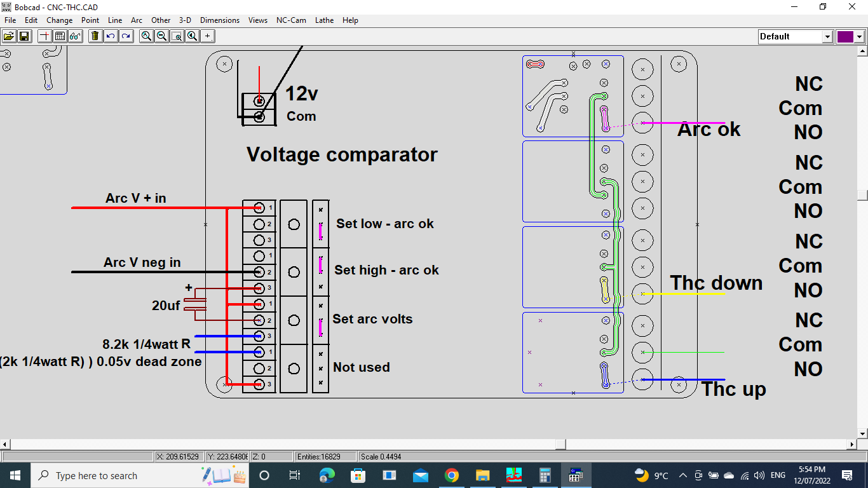
Task: Click the Zoom in magnifier icon
Action: coord(146,36)
